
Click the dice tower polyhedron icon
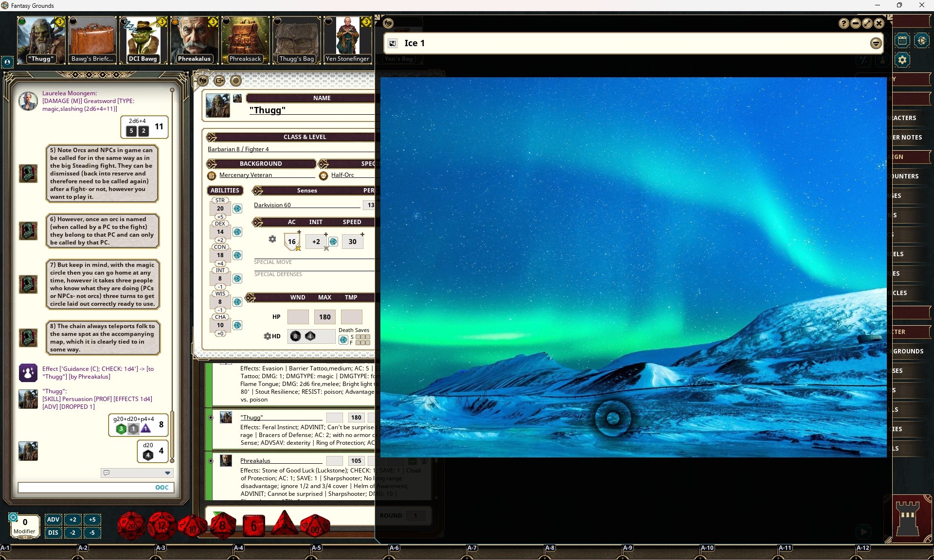click(921, 40)
